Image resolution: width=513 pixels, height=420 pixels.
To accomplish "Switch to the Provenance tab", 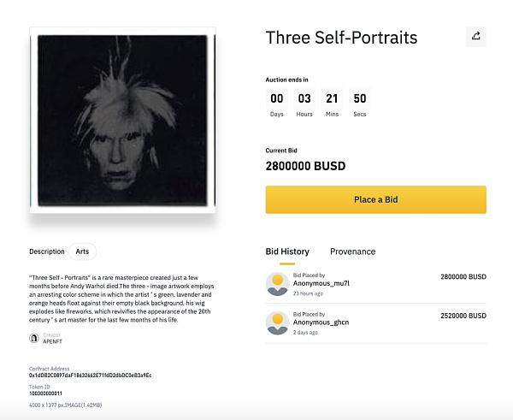I will tap(352, 251).
